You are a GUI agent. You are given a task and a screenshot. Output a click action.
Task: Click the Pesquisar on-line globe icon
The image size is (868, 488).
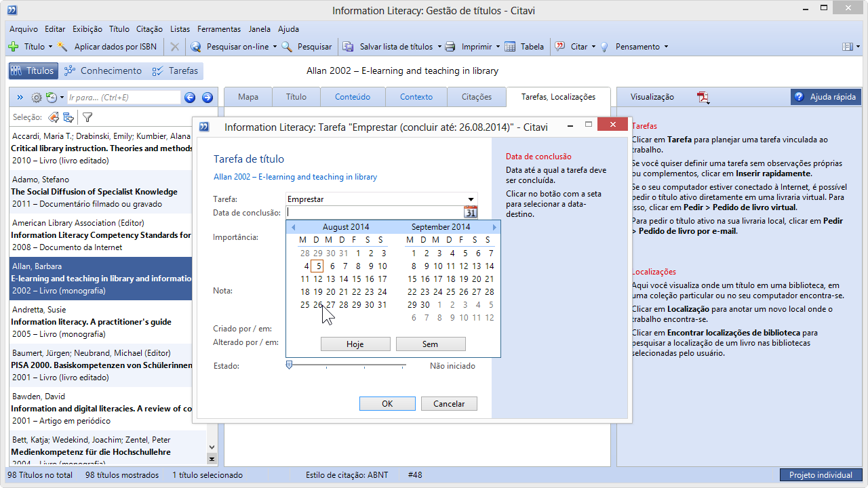pyautogui.click(x=196, y=47)
